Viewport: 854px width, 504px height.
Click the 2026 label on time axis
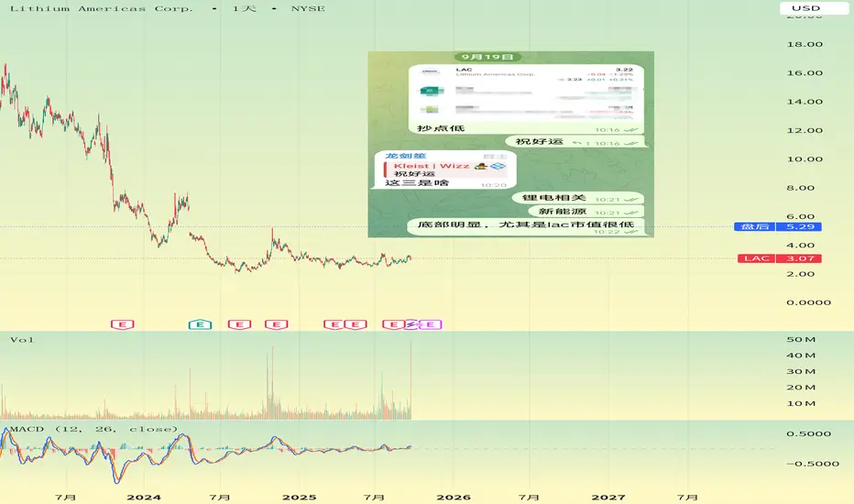coord(454,497)
